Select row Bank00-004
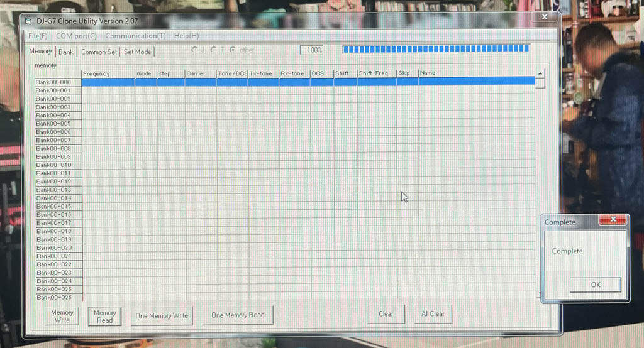Screen dimensions: 644x348 point(58,116)
